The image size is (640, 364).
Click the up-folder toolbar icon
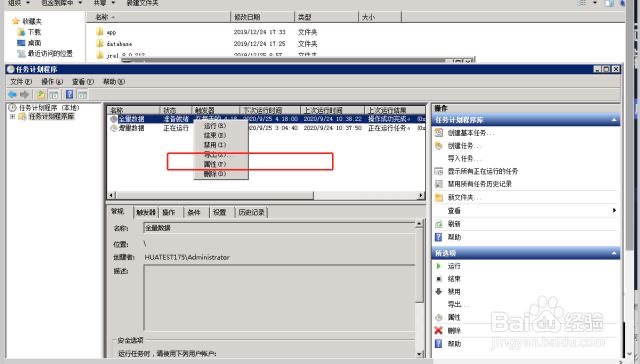click(40, 95)
